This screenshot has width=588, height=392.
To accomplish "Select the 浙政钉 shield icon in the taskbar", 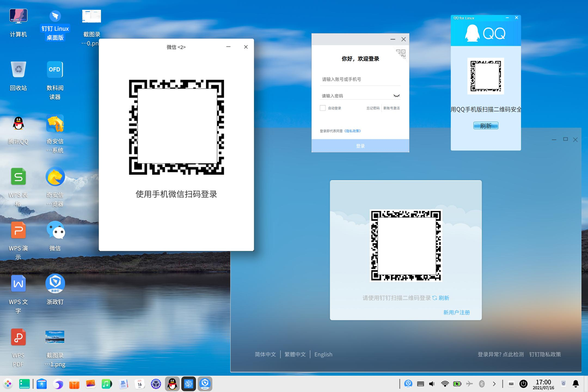I will pos(205,384).
